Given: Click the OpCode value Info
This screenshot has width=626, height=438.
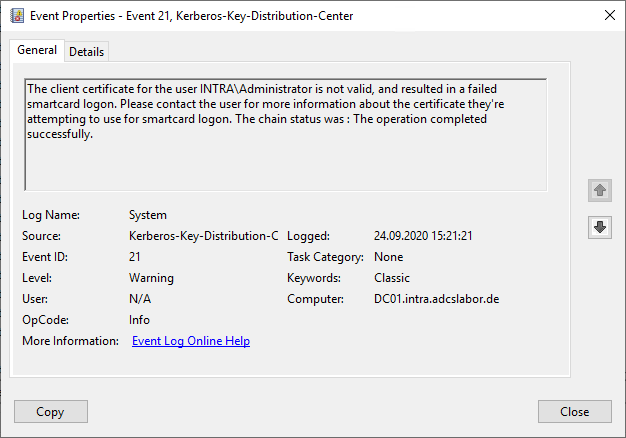Looking at the screenshot, I should pos(139,320).
